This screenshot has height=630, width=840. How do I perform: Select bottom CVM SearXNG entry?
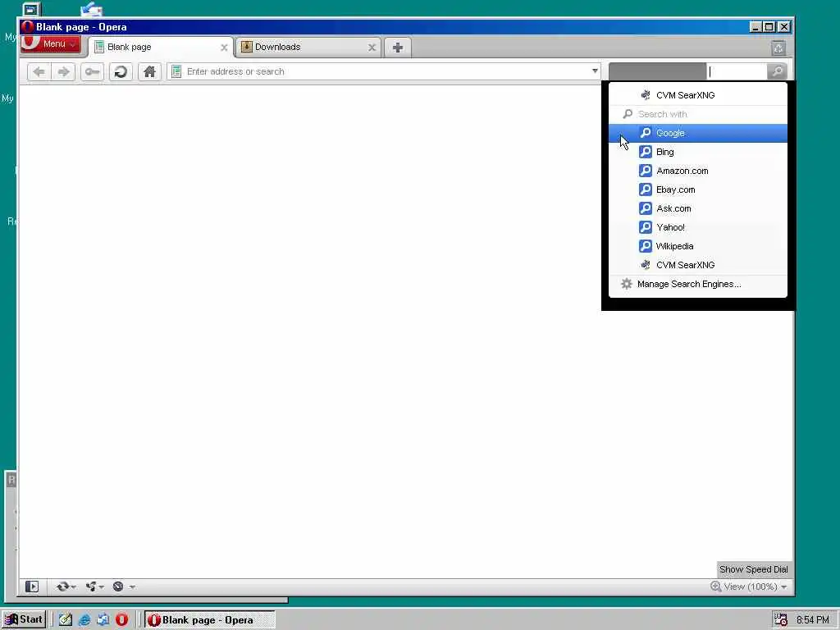point(698,265)
